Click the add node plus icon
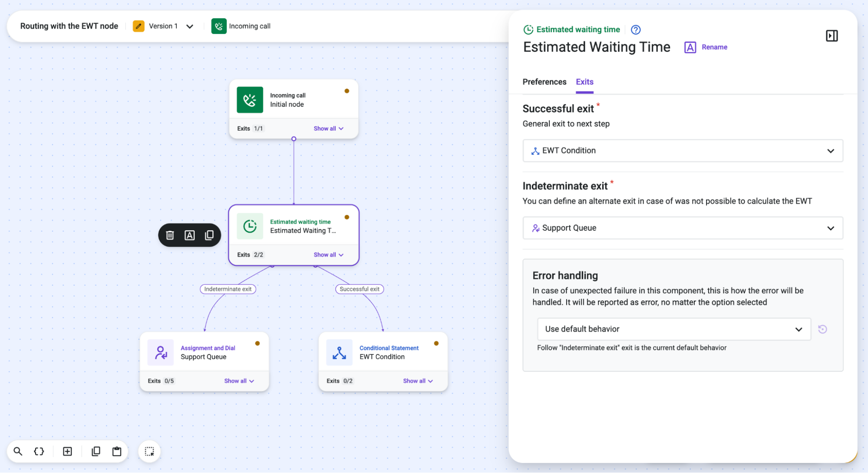Image resolution: width=868 pixels, height=473 pixels. (67, 451)
